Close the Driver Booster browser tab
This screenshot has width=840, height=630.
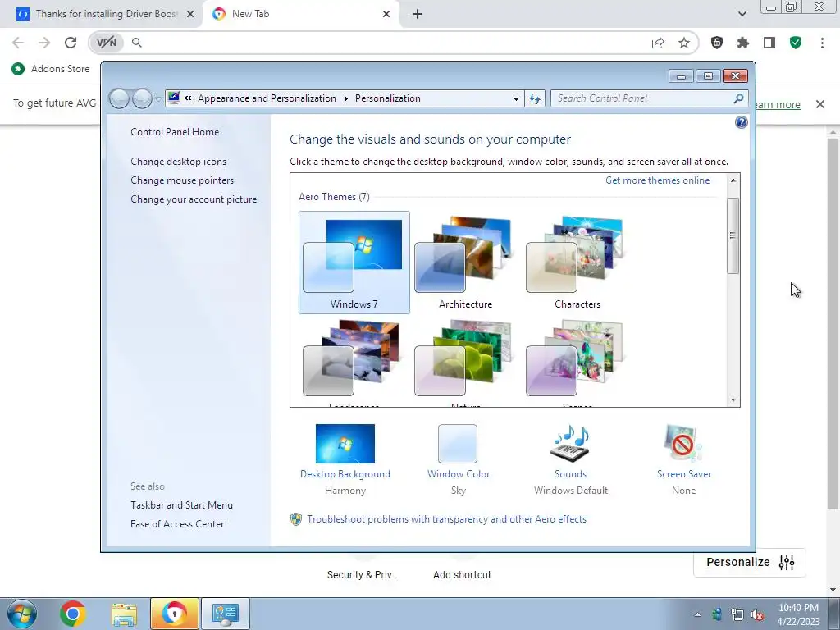[x=190, y=14]
